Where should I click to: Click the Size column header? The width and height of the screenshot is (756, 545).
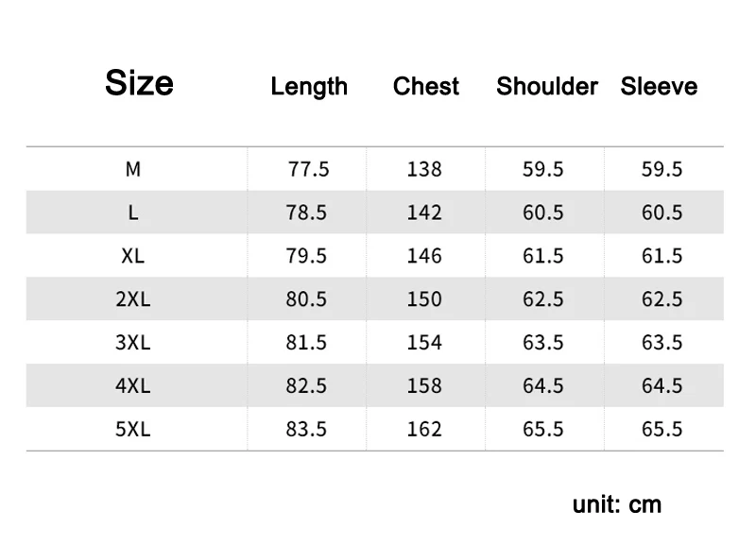tap(139, 83)
